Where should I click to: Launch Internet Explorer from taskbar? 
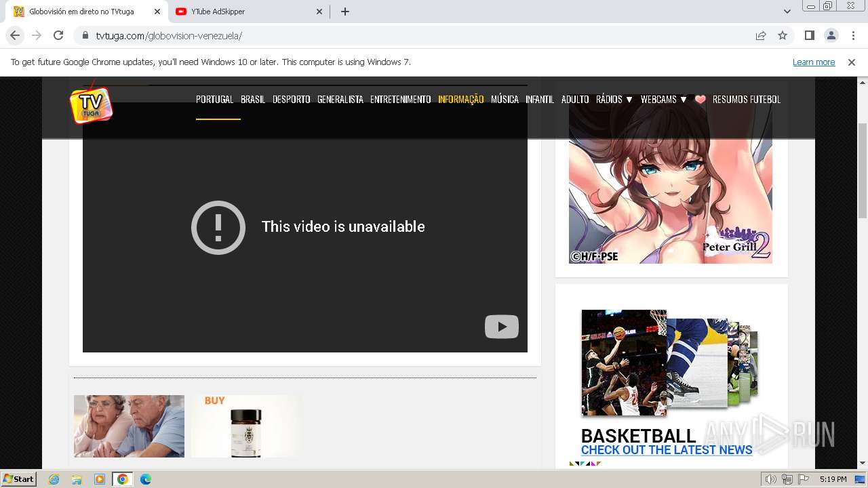[54, 479]
